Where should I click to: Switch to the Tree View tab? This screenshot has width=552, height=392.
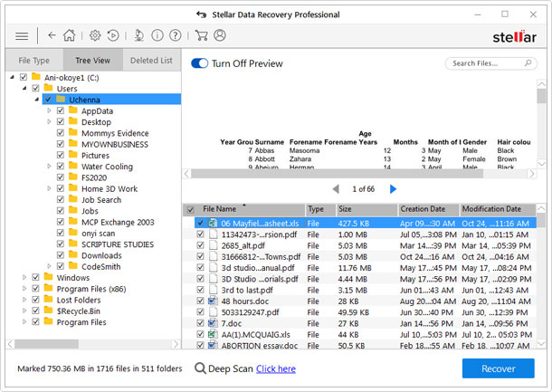point(93,61)
